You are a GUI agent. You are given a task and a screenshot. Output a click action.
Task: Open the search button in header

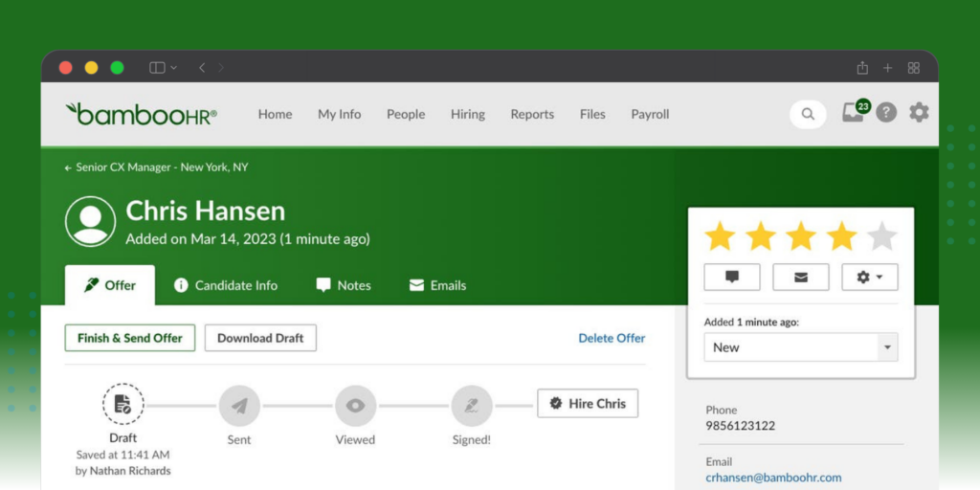[x=808, y=115]
